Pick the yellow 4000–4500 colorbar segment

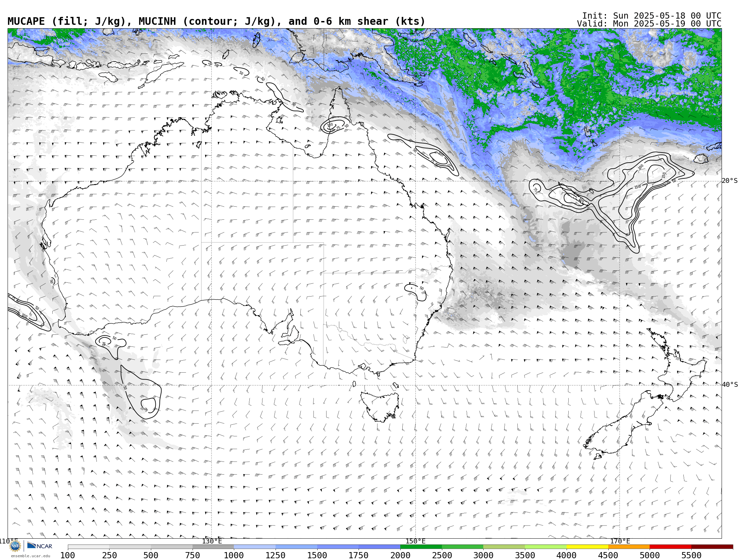click(587, 547)
